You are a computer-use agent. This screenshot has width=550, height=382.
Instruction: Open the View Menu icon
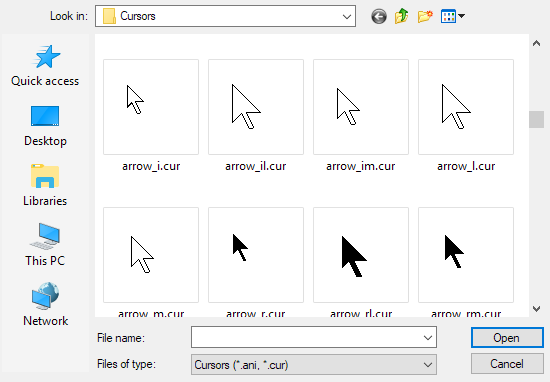coord(449,16)
